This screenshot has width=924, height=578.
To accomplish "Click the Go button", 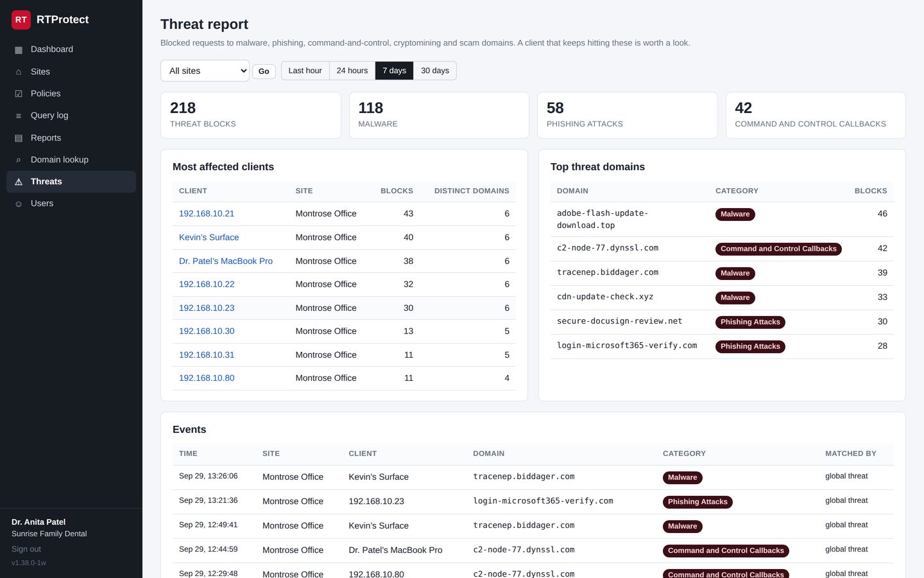I will 264,71.
